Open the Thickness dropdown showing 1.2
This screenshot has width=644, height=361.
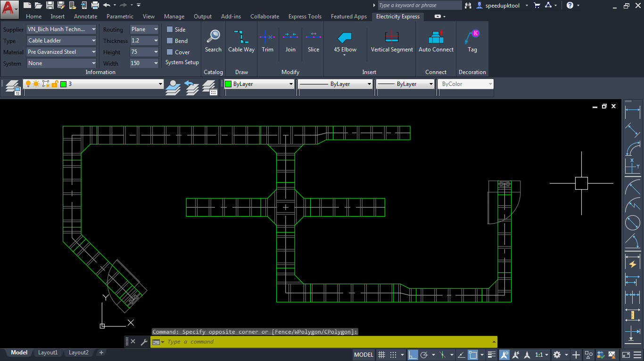tap(145, 41)
